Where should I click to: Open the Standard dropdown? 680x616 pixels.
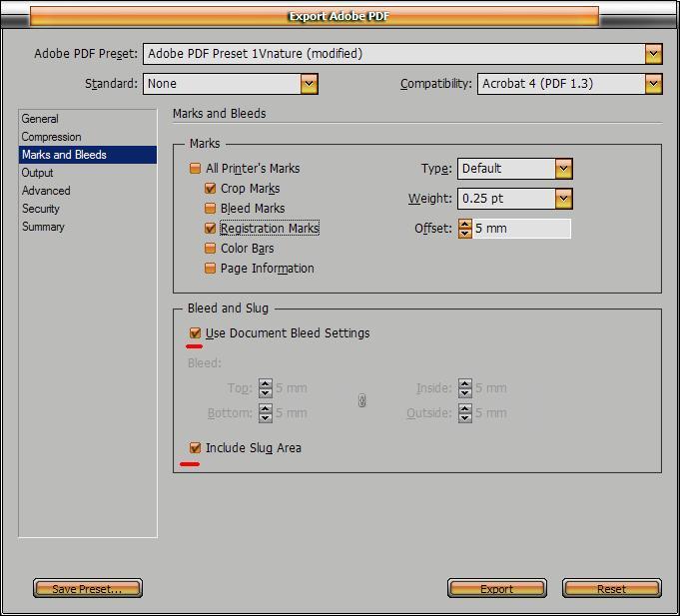231,84
